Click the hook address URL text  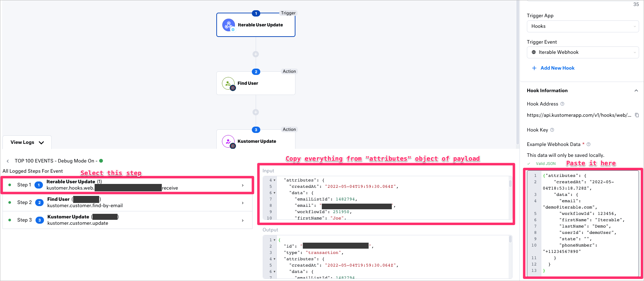coord(579,115)
